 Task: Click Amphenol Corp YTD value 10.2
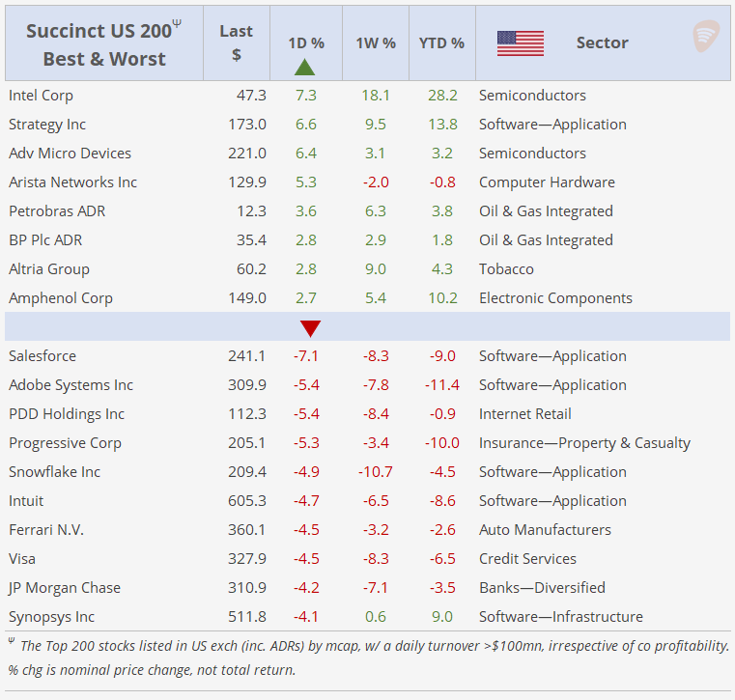[442, 298]
